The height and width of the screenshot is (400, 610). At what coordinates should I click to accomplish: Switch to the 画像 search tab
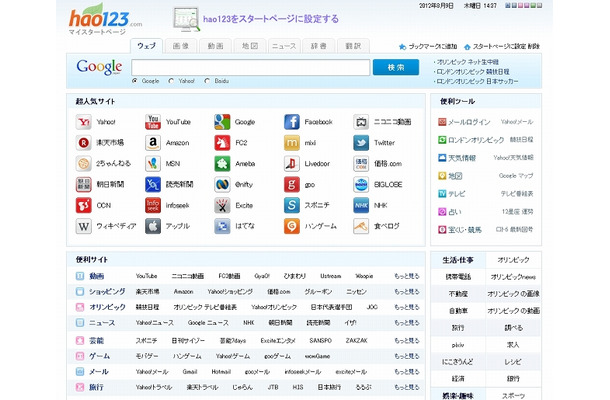[181, 46]
